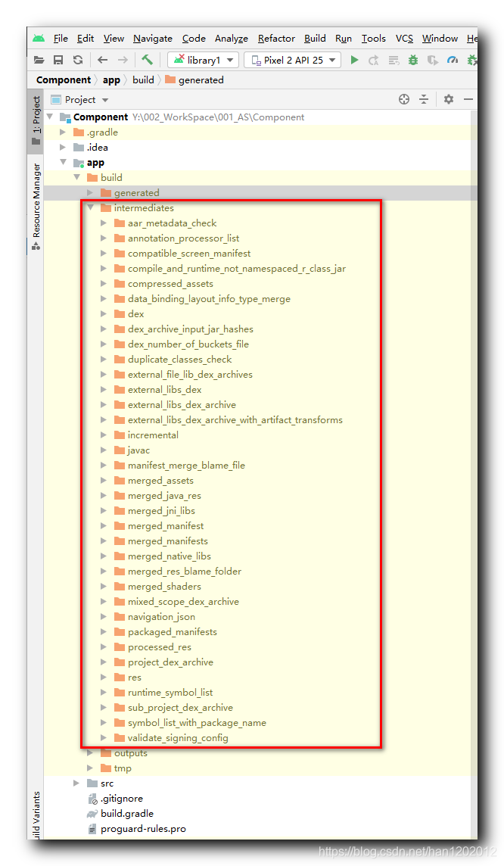Viewport: 504px width, 866px height.
Task: Click the Apply Code Changes icon
Action: (394, 61)
